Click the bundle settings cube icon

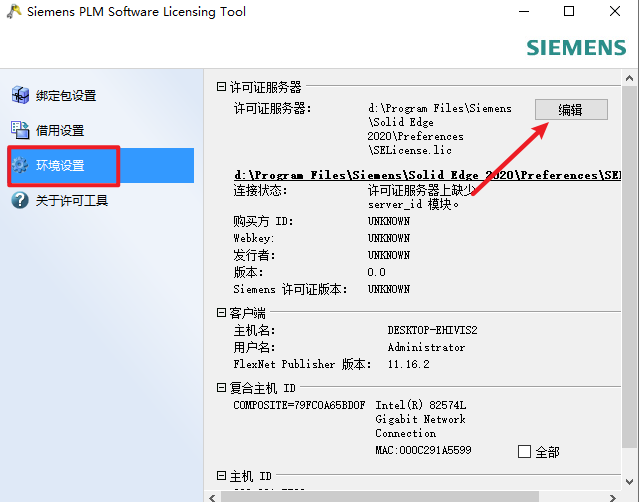click(20, 95)
